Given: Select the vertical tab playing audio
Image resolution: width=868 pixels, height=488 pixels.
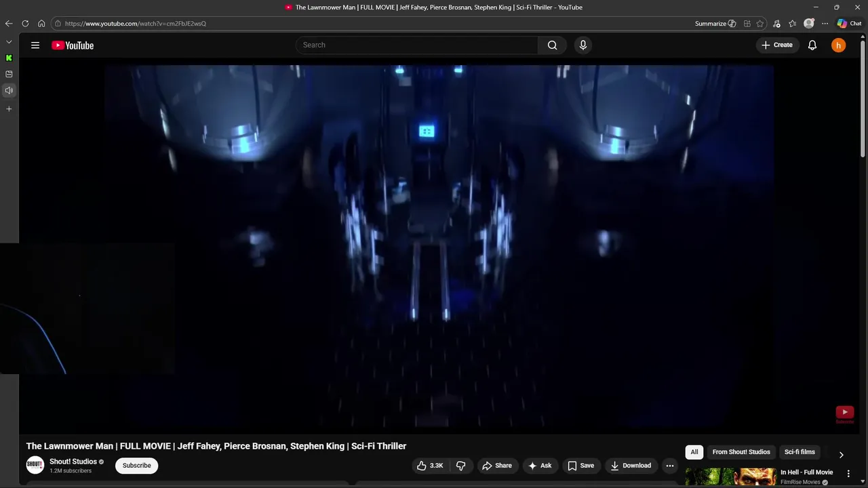Looking at the screenshot, I should (9, 90).
